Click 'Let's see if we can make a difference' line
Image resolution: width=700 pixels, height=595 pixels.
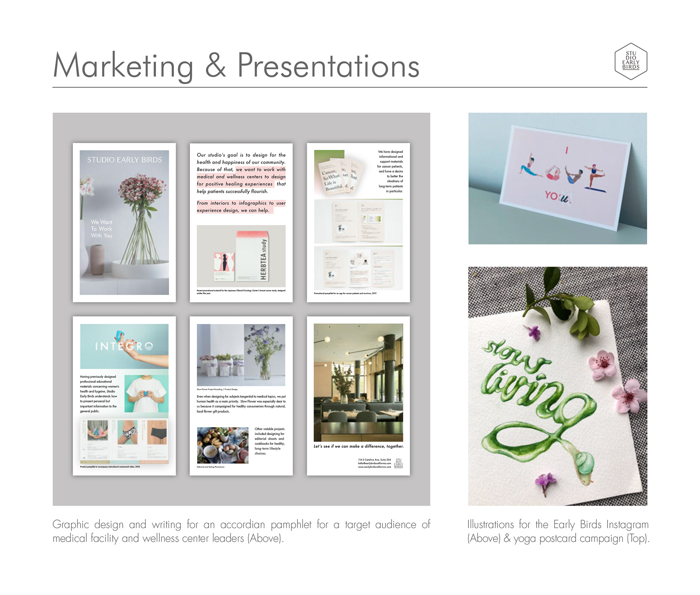tap(358, 446)
